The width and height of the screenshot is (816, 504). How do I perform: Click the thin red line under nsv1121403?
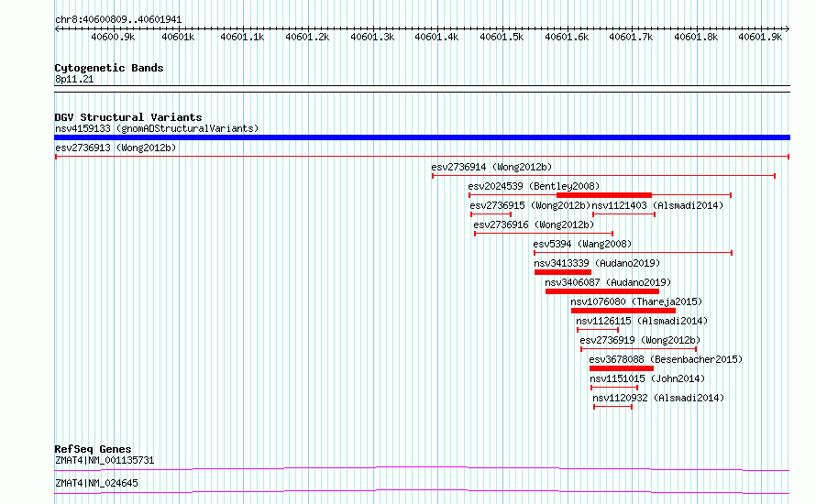[x=624, y=214]
